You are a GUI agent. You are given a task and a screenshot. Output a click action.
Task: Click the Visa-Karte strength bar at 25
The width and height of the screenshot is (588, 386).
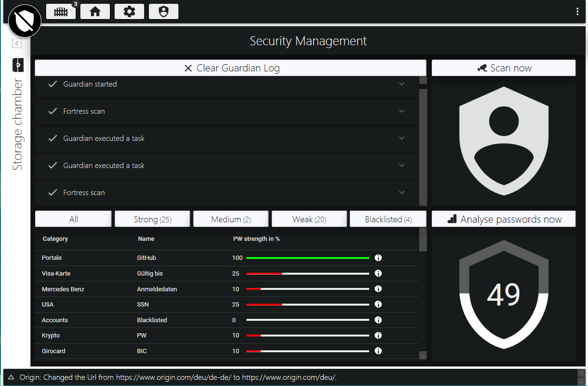(308, 273)
